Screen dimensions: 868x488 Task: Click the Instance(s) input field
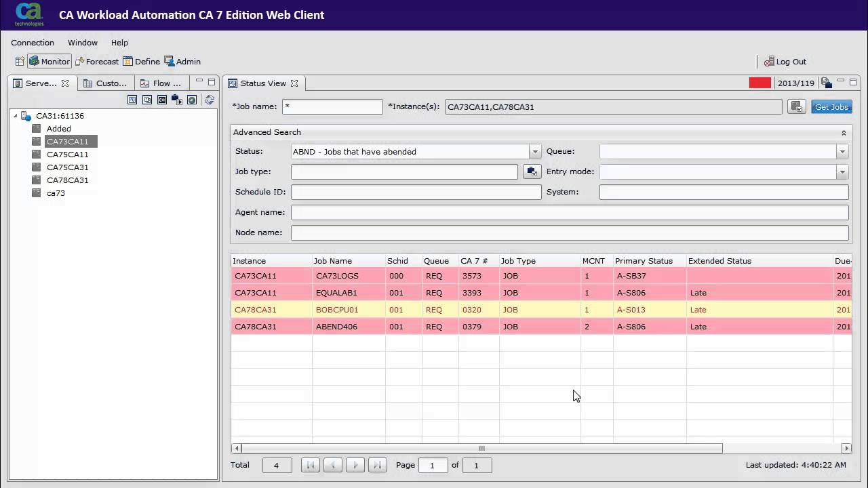[614, 106]
